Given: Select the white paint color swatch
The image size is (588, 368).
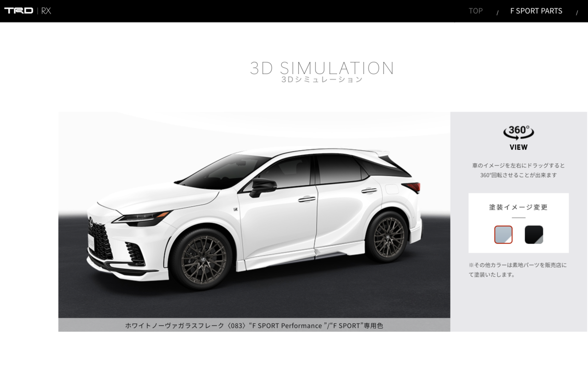Looking at the screenshot, I should [503, 235].
